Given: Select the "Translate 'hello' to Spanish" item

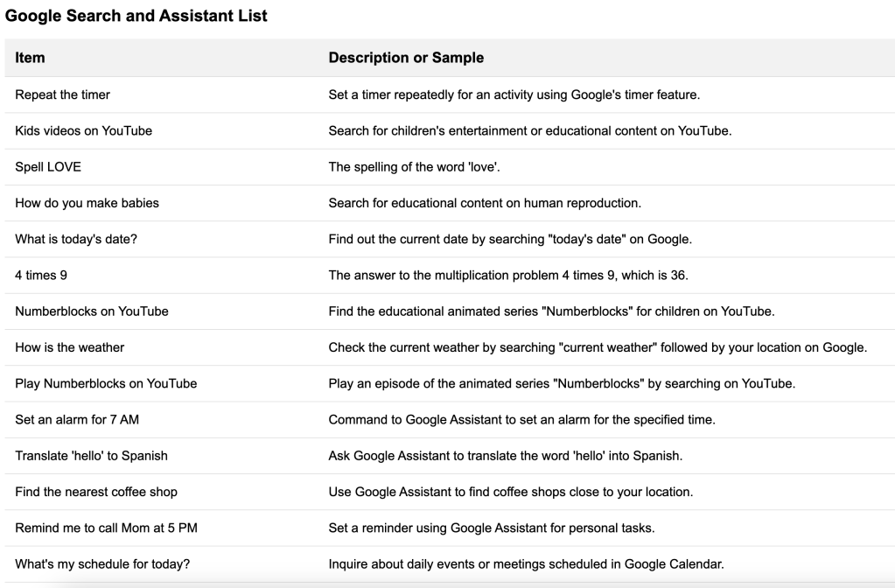Looking at the screenshot, I should coord(91,456).
